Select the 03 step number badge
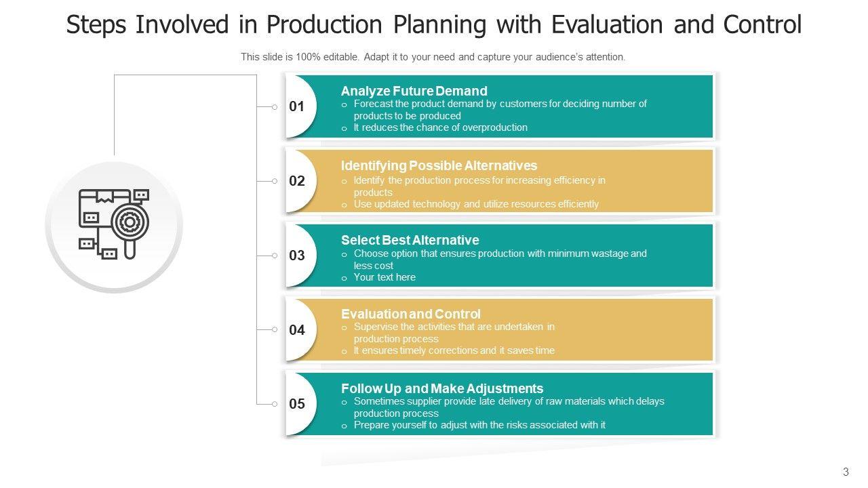 pyautogui.click(x=297, y=256)
